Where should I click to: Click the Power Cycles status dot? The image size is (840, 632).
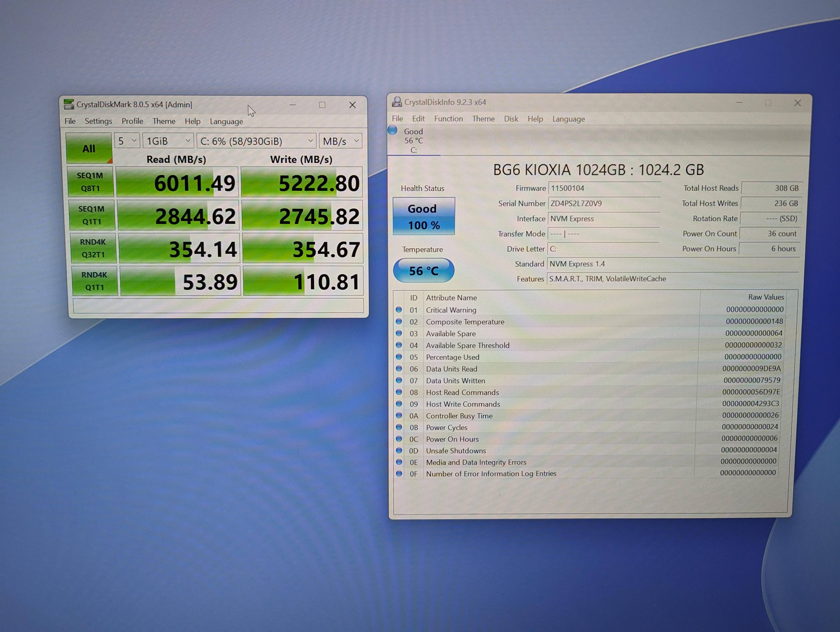(399, 427)
